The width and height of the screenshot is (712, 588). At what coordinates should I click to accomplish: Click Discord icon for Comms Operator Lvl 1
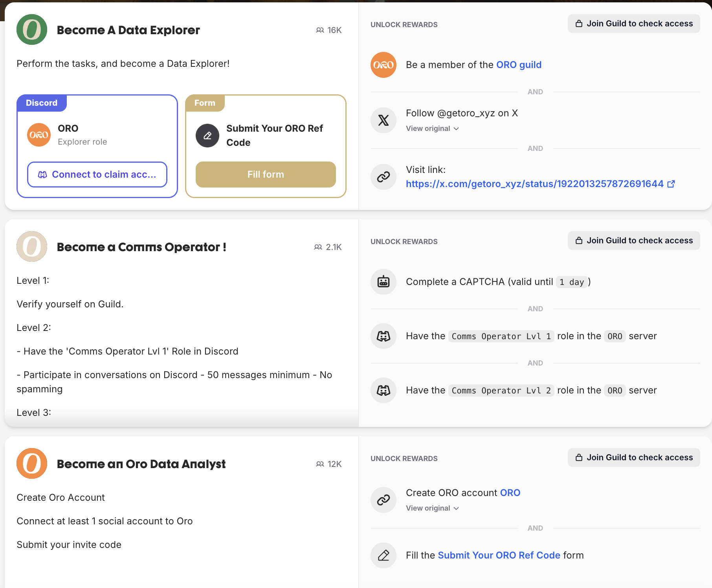[383, 336]
